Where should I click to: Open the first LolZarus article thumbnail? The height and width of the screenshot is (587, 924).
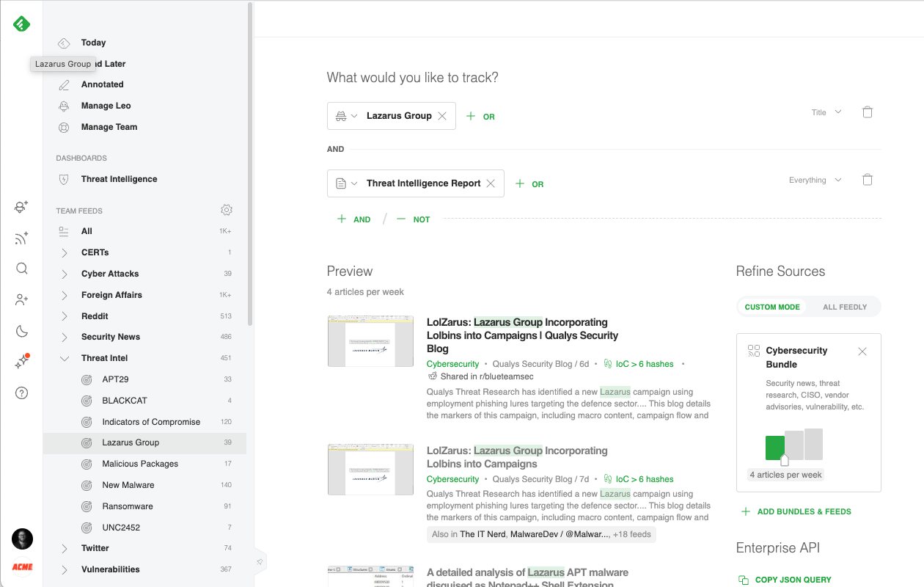click(370, 340)
